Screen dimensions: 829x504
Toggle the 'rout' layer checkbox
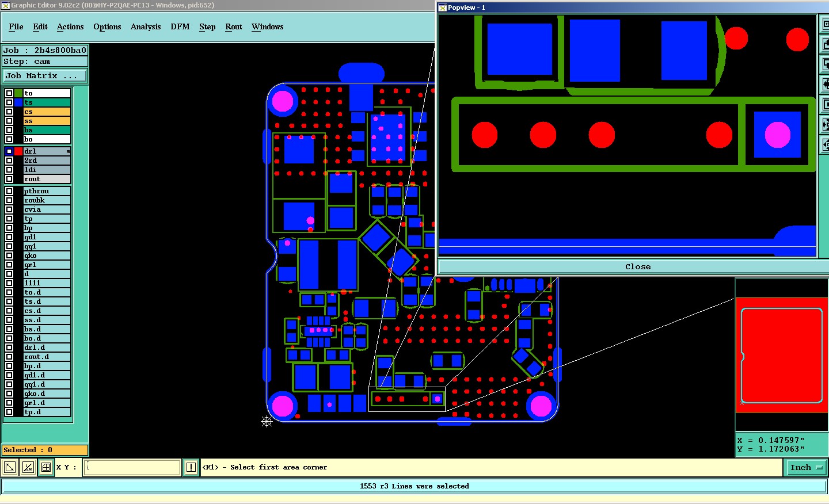9,179
